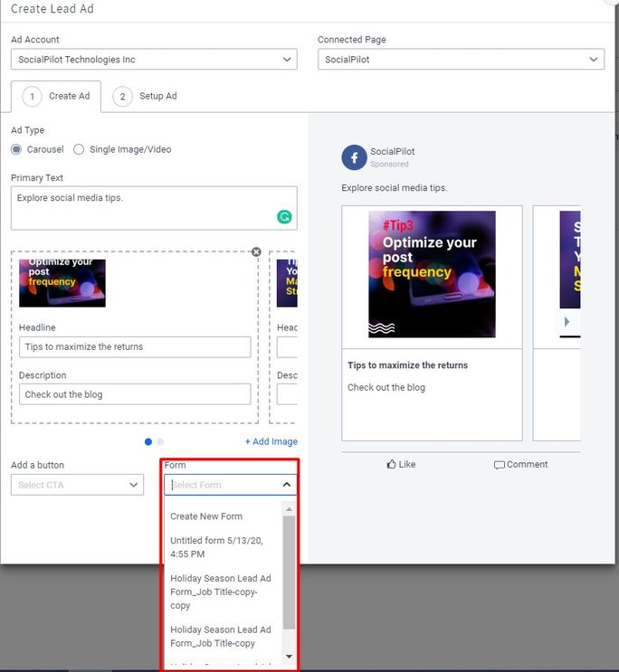Image resolution: width=619 pixels, height=672 pixels.
Task: Click the Description input of first card
Action: pos(135,394)
